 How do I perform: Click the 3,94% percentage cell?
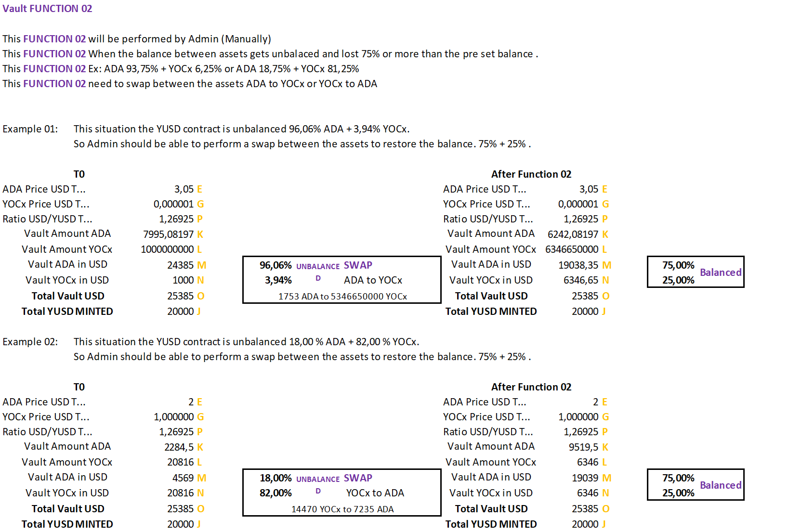278,280
